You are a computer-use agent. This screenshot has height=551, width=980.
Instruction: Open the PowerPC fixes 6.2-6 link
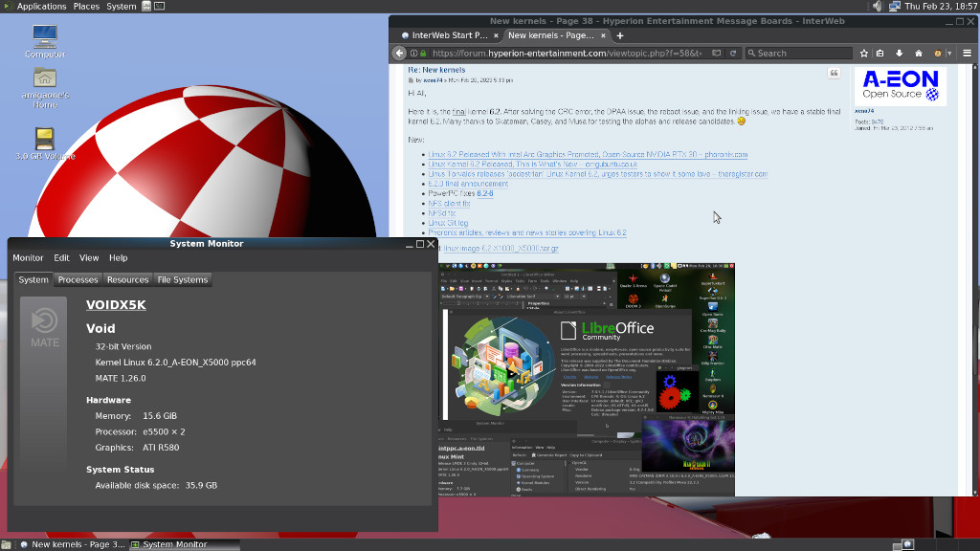485,193
